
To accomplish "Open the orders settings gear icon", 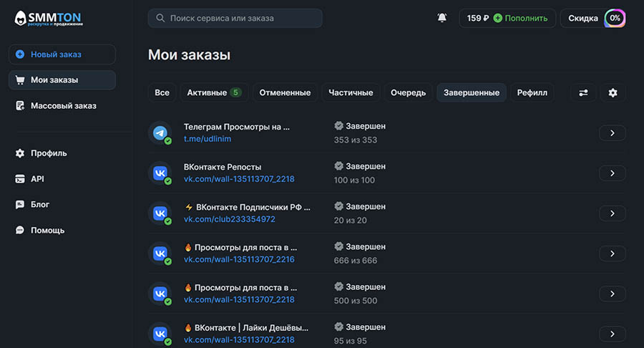I will pos(612,92).
